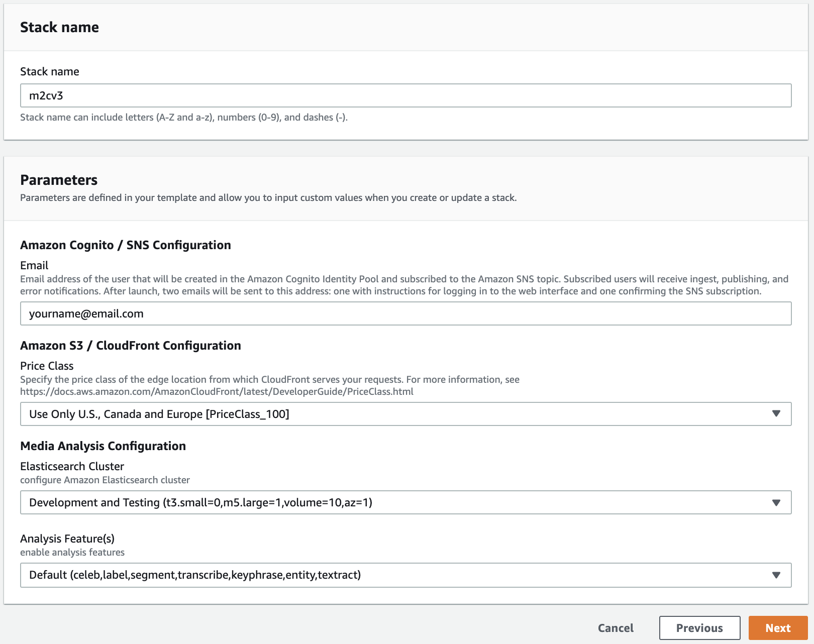Click the PriceClass.html documentation URL text
The height and width of the screenshot is (644, 814).
tap(217, 391)
